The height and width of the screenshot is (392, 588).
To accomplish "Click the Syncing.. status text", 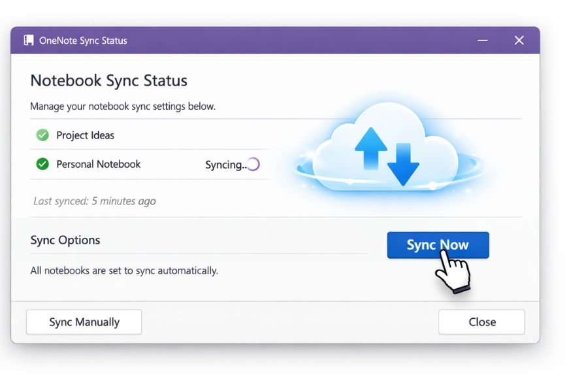I will [225, 165].
